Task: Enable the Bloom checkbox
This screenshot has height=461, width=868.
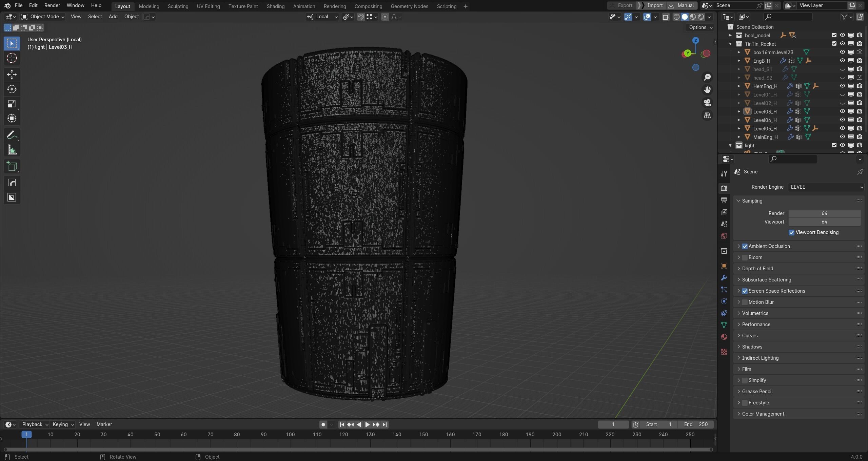Action: point(745,257)
